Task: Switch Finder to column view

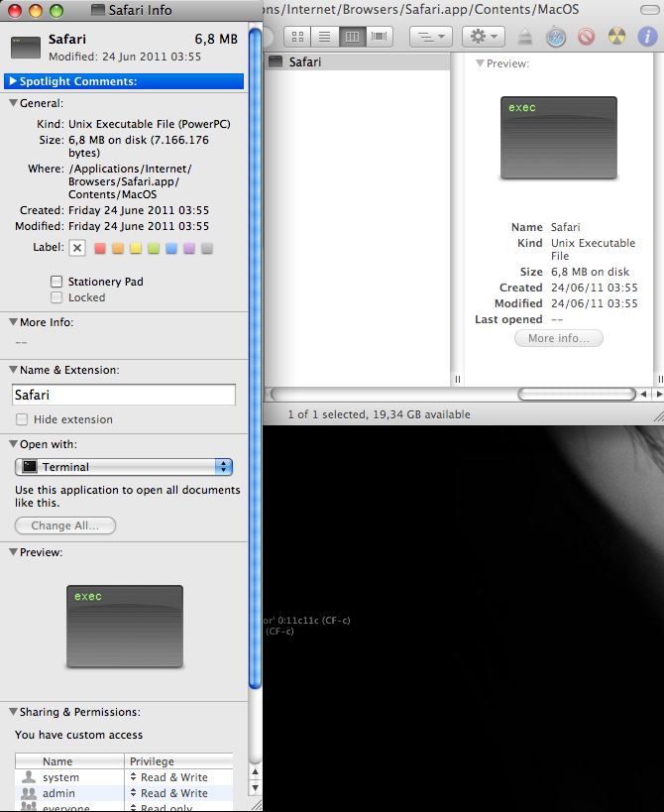Action: tap(353, 37)
